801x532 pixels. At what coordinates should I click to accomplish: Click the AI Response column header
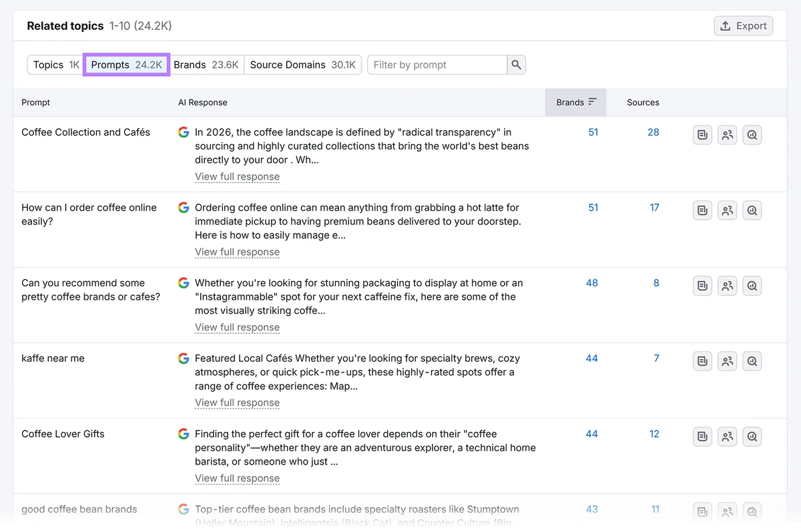[x=203, y=102]
